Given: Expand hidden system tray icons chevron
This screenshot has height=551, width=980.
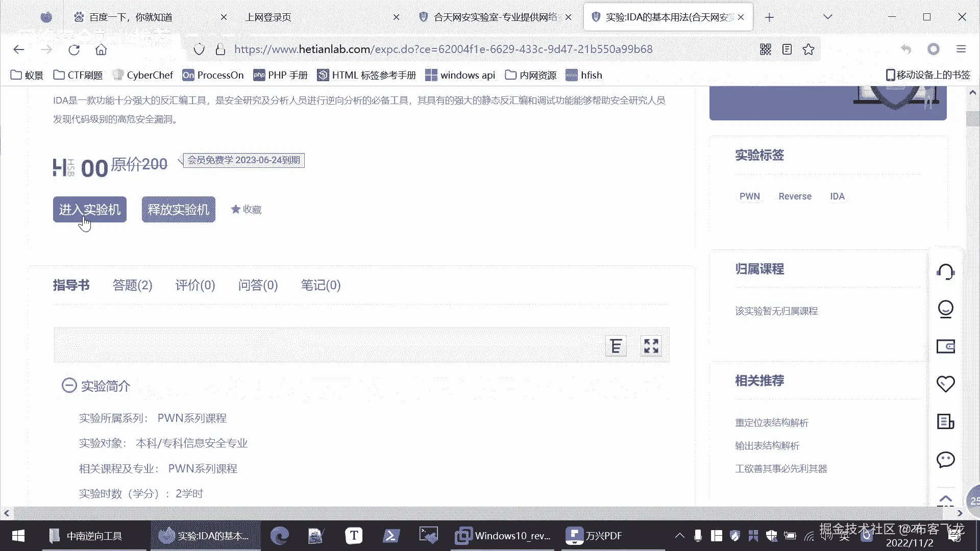Looking at the screenshot, I should click(679, 536).
